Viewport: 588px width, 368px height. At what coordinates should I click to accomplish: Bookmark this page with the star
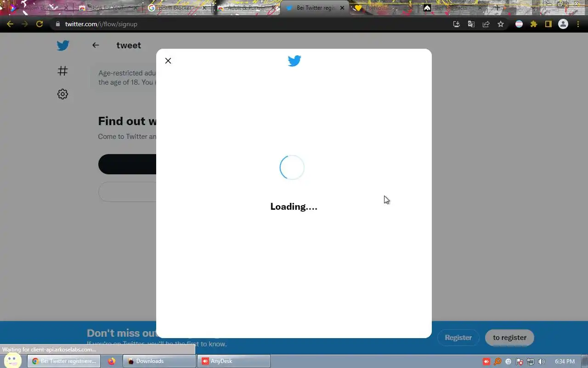coord(501,24)
